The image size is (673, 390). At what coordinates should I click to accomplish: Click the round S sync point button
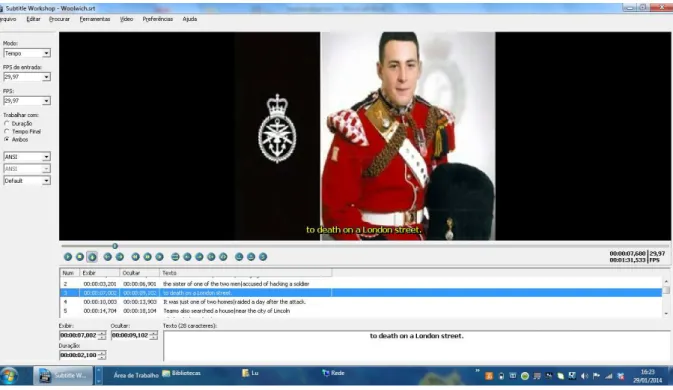point(263,257)
